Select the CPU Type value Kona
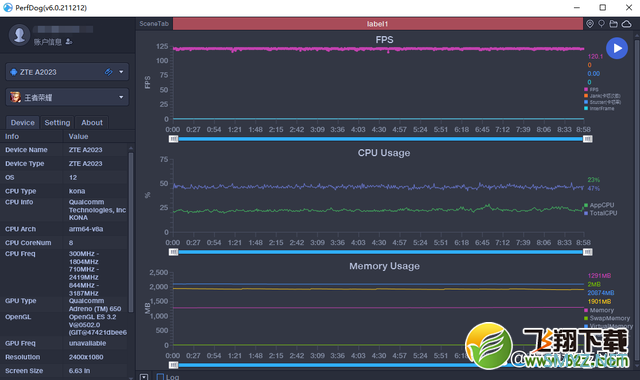 click(x=77, y=191)
